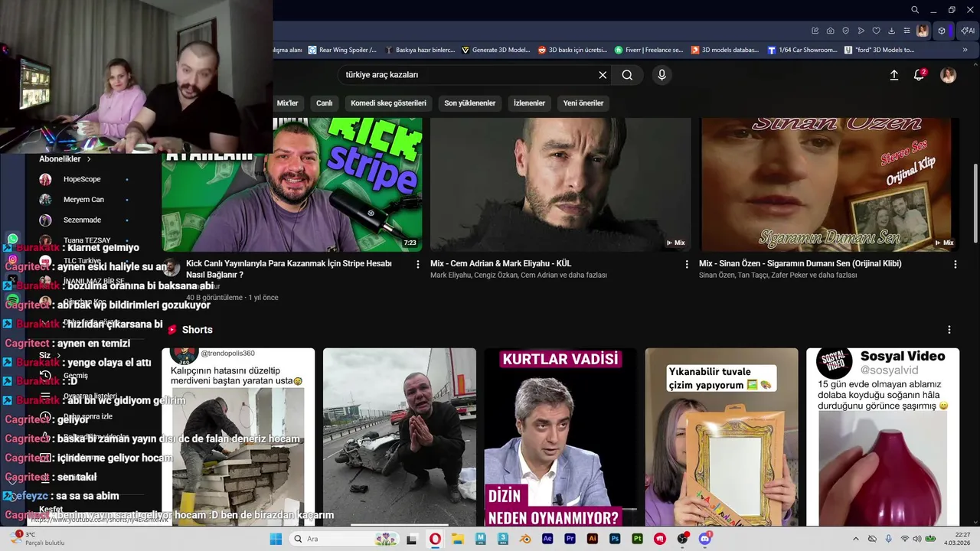The height and width of the screenshot is (551, 980).
Task: Click the Windows Start button
Action: click(x=276, y=539)
